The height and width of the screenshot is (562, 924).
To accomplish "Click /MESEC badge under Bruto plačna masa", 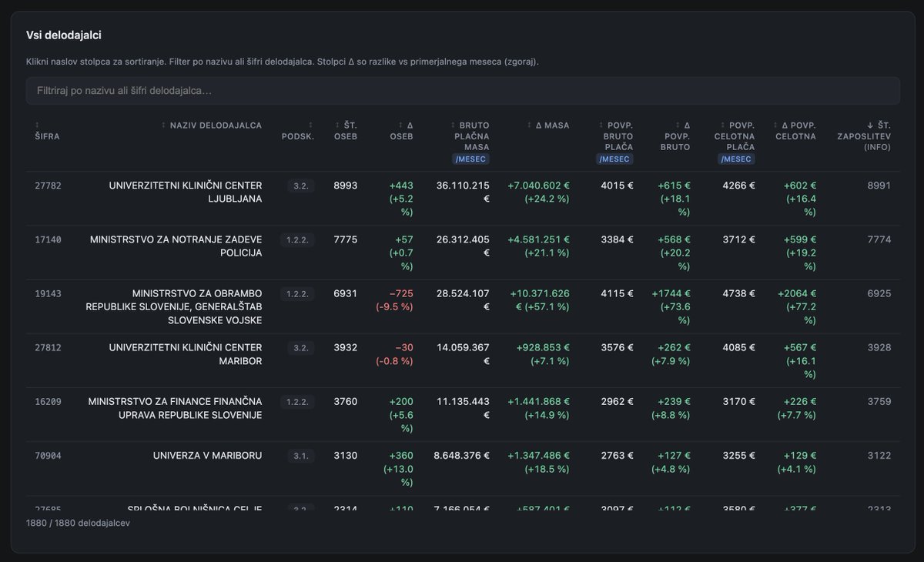I will click(471, 159).
